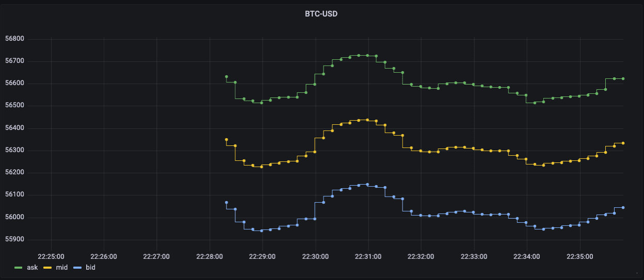
Task: Select the rightmost blue bid data point
Action: [623, 207]
